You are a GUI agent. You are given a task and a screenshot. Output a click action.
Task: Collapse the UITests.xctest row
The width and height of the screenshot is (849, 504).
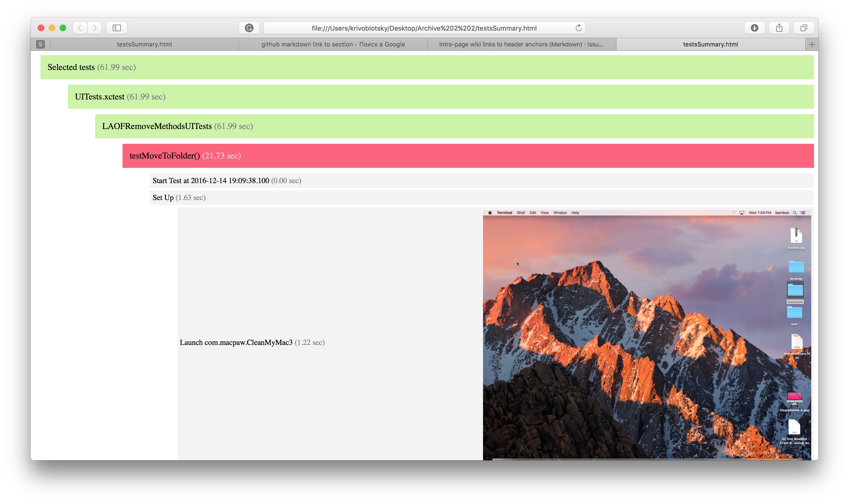tap(440, 97)
